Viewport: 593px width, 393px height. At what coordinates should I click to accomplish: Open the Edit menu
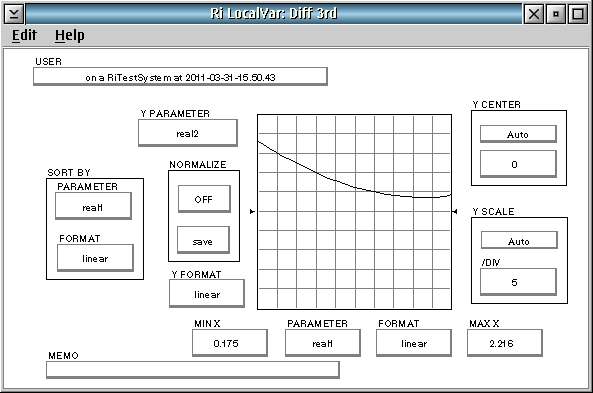[x=24, y=35]
